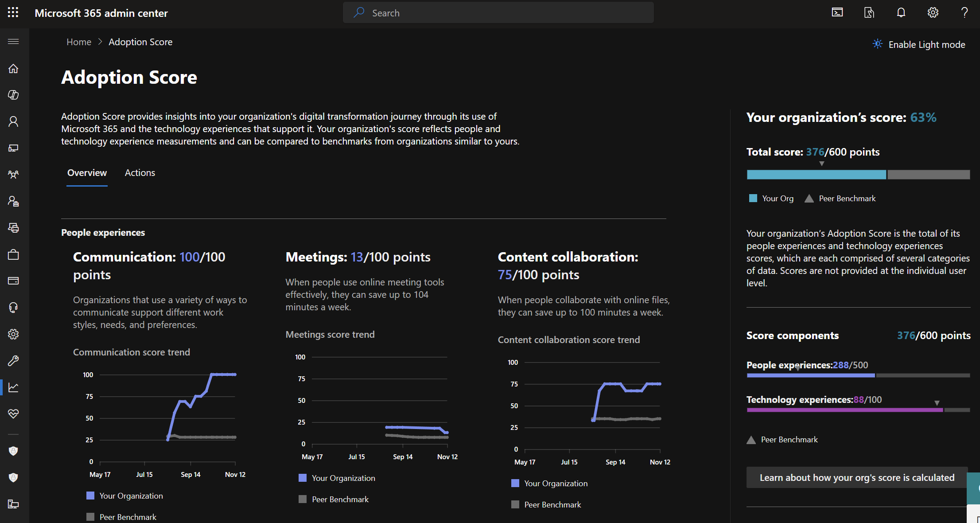Open Users icon in left navigation
This screenshot has width=980, height=523.
(x=13, y=121)
